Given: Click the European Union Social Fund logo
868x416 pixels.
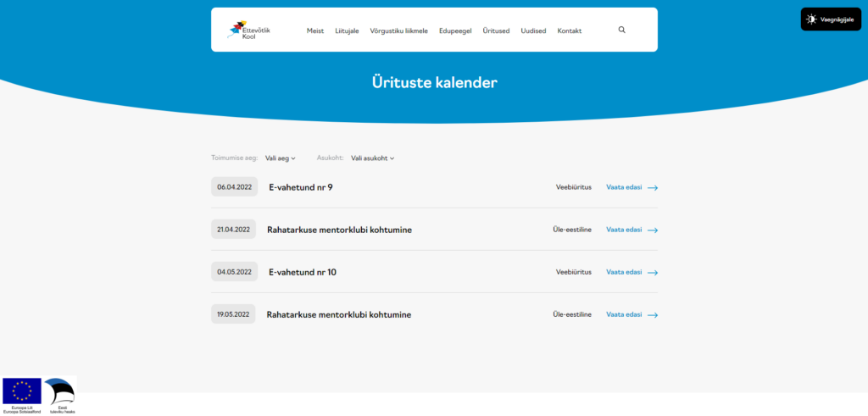Looking at the screenshot, I should pos(22,392).
